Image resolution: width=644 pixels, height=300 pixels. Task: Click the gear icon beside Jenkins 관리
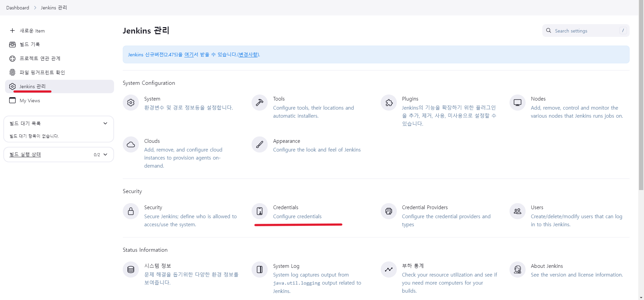point(12,86)
